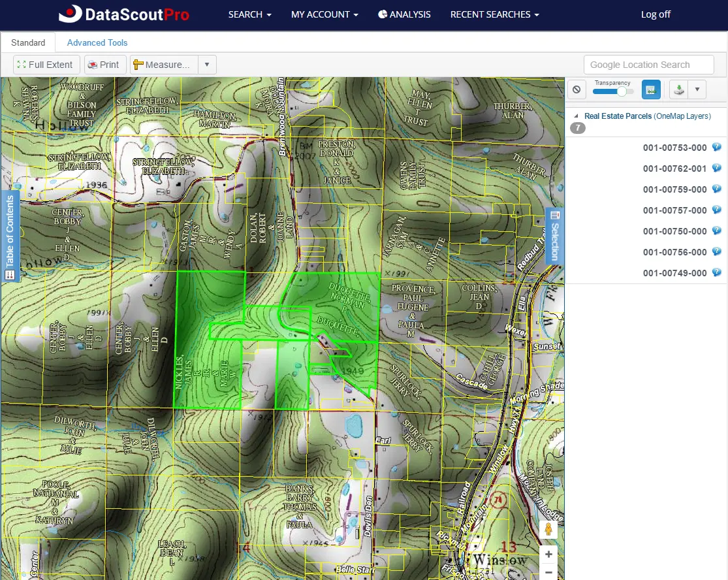Image resolution: width=728 pixels, height=580 pixels.
Task: Zoom in with the plus button
Action: pos(548,554)
